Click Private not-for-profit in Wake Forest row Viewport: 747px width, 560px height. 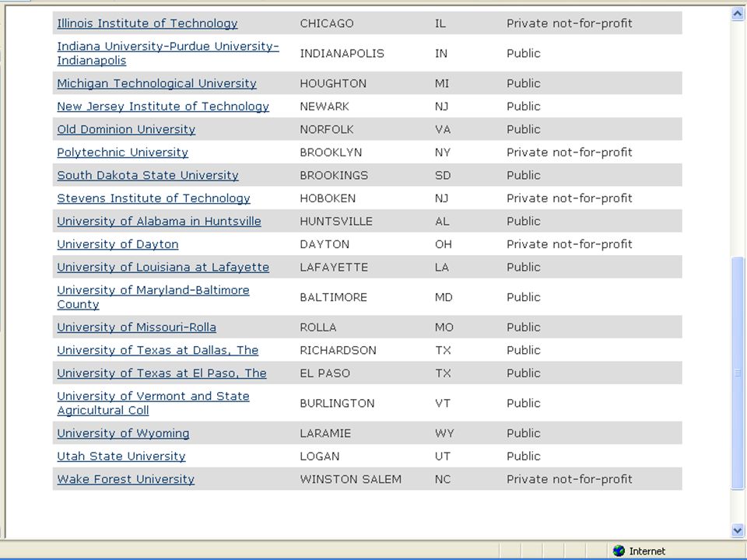pos(570,479)
